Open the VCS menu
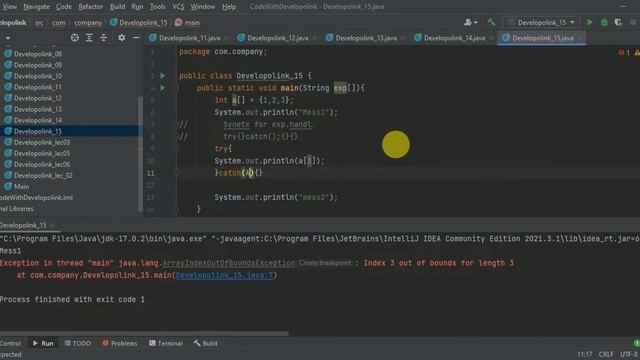 178,7
